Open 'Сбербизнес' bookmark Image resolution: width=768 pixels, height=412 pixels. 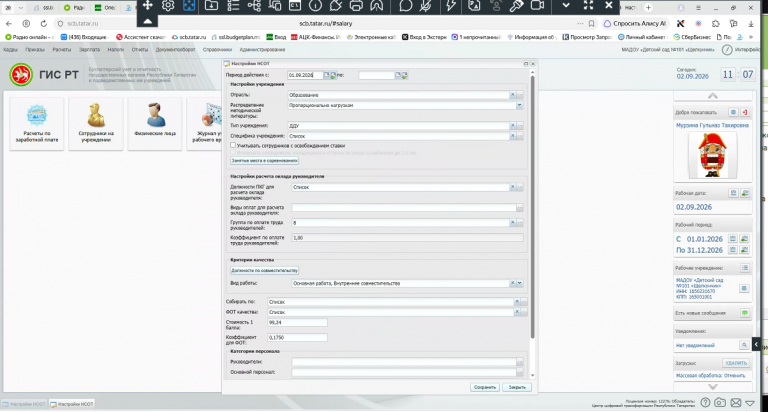(692, 37)
